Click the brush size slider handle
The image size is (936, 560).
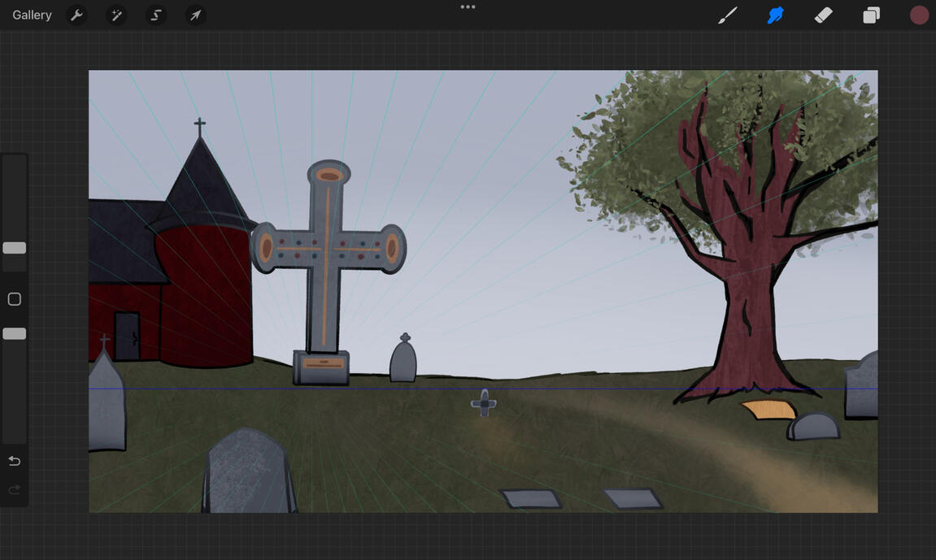(x=15, y=248)
